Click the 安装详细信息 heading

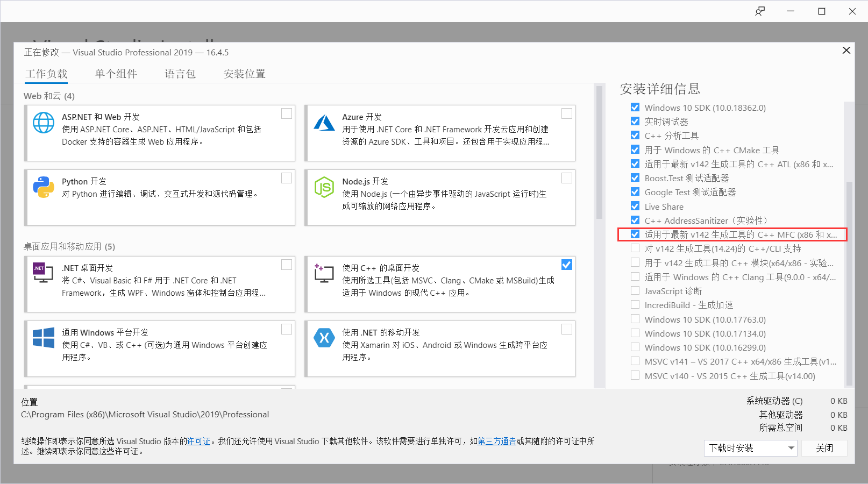tap(660, 89)
